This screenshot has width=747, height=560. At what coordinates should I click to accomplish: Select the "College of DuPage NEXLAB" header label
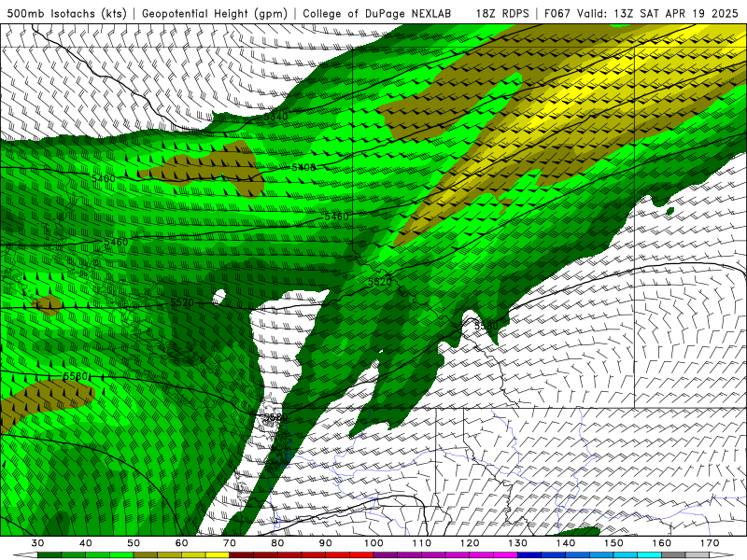[377, 13]
